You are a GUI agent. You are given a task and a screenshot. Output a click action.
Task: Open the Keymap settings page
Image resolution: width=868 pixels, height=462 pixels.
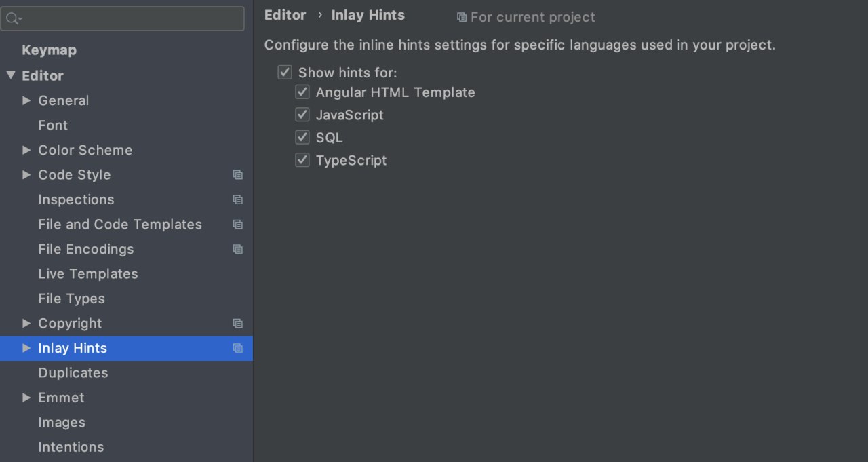[x=50, y=50]
